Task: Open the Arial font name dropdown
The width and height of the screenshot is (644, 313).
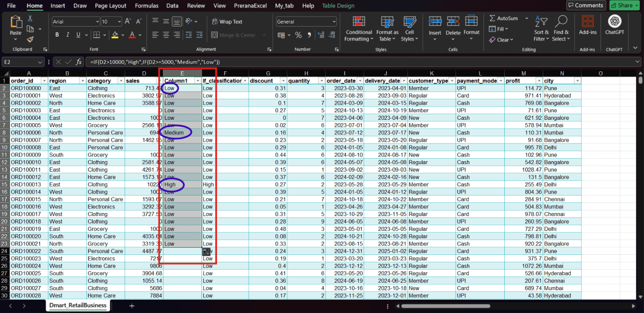Action: click(97, 22)
